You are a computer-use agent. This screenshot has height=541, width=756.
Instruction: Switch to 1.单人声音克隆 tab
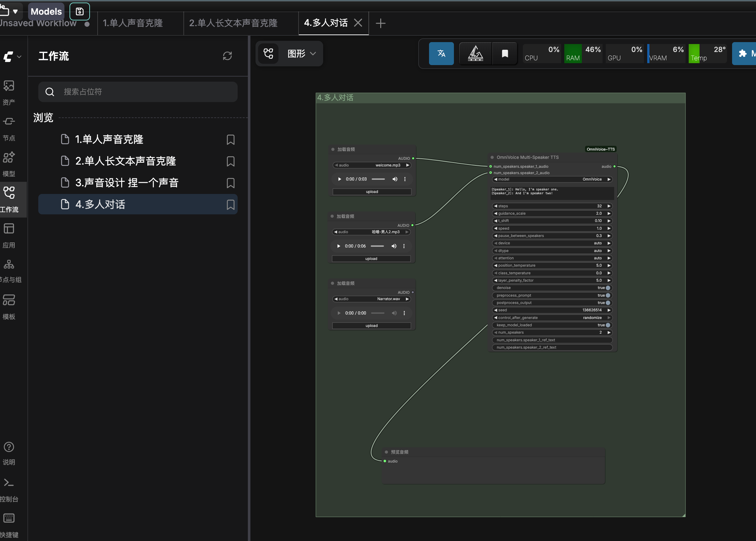tap(133, 23)
